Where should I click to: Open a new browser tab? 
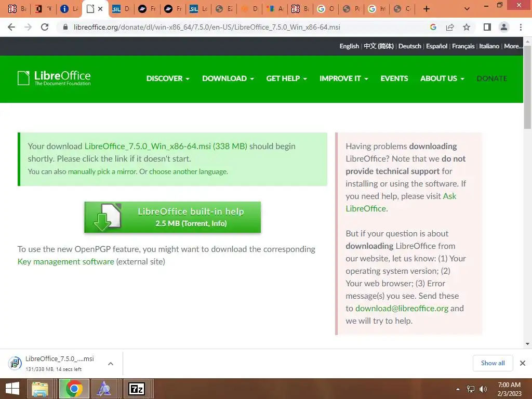pyautogui.click(x=427, y=9)
